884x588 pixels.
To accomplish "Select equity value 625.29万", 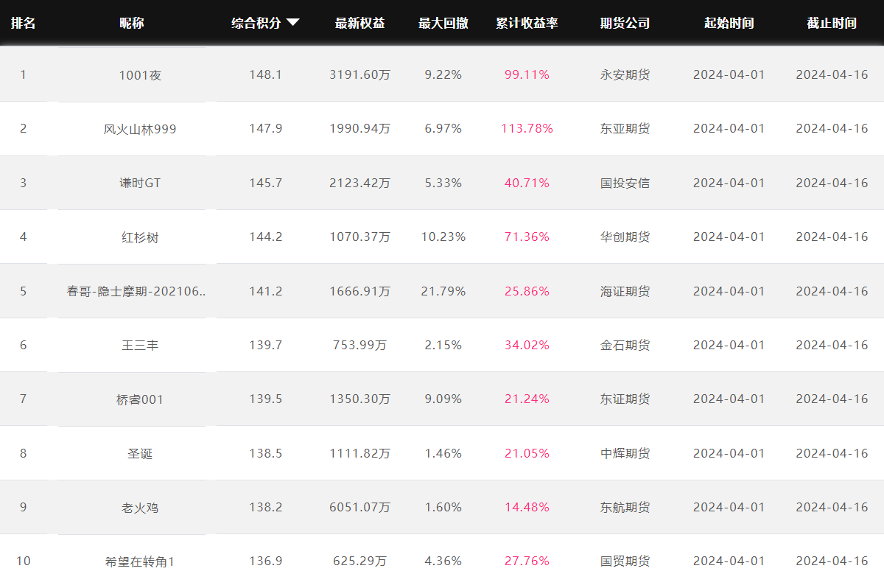I will pyautogui.click(x=359, y=561).
